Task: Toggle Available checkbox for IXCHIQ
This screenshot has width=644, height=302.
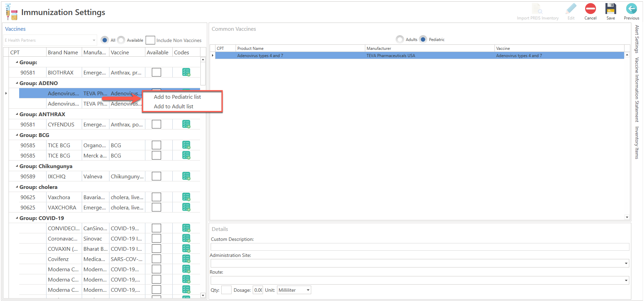Action: pyautogui.click(x=156, y=176)
